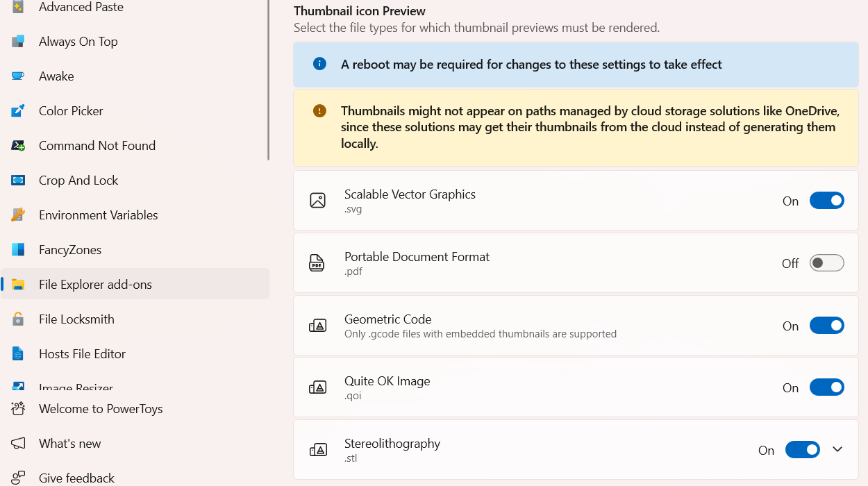The height and width of the screenshot is (486, 868).
Task: Enable Portable Document Format thumbnail toggle
Action: (x=826, y=263)
